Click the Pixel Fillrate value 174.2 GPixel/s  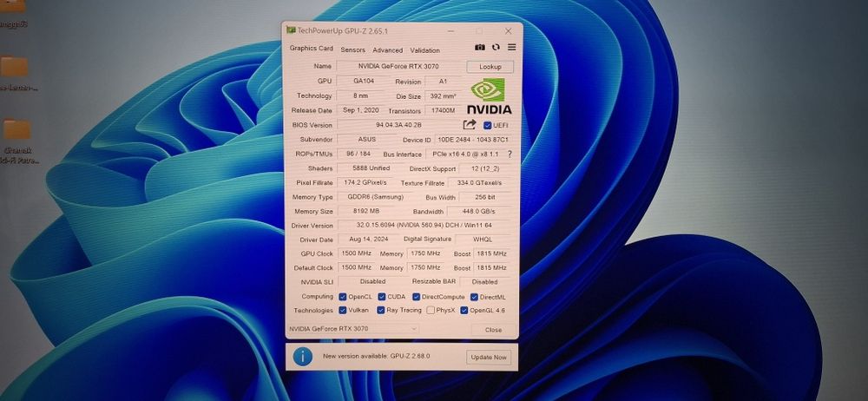pyautogui.click(x=365, y=182)
